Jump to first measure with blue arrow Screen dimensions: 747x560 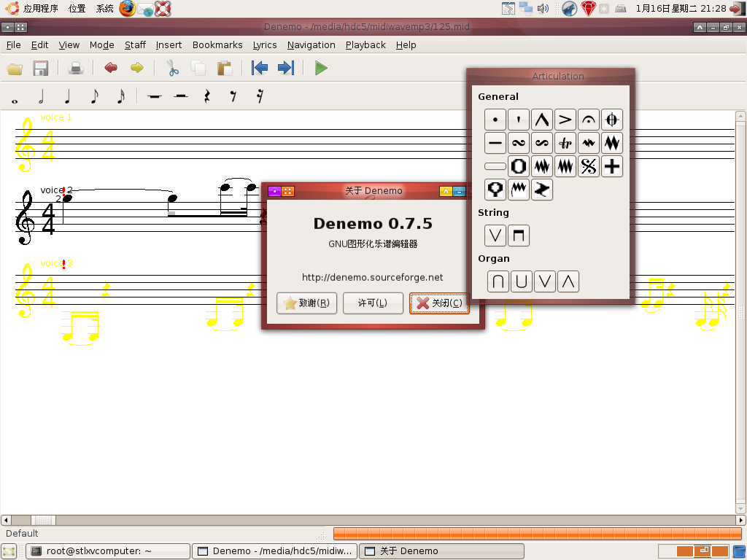[260, 69]
